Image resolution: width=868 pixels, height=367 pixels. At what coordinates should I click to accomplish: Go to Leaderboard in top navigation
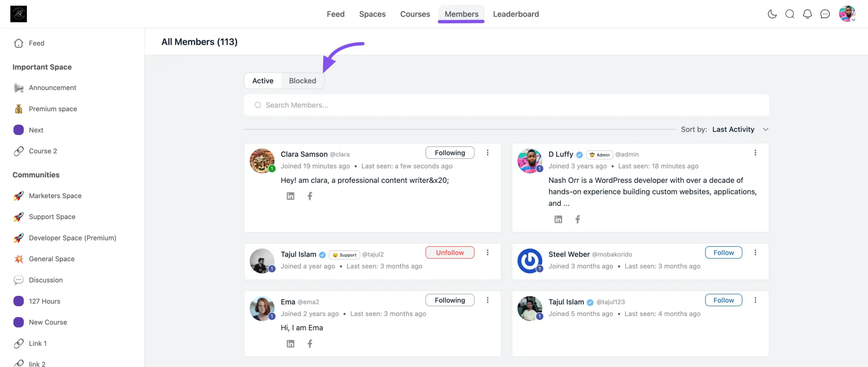(x=515, y=14)
